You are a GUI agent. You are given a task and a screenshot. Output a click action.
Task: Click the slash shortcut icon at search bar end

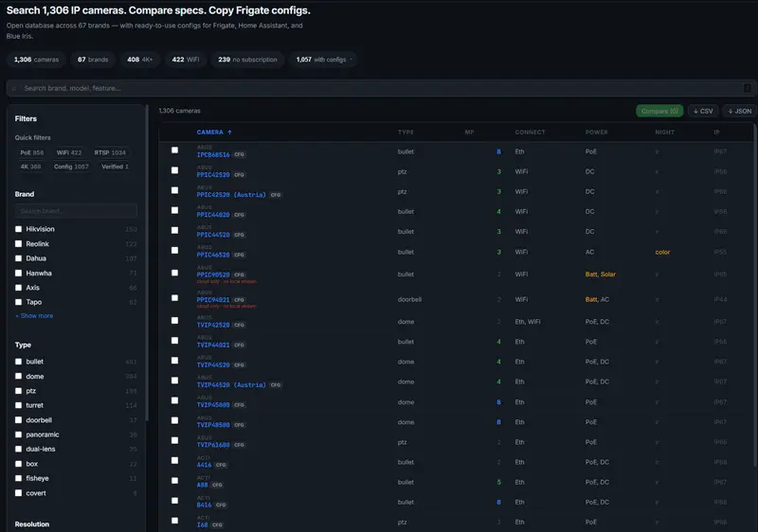(x=747, y=88)
